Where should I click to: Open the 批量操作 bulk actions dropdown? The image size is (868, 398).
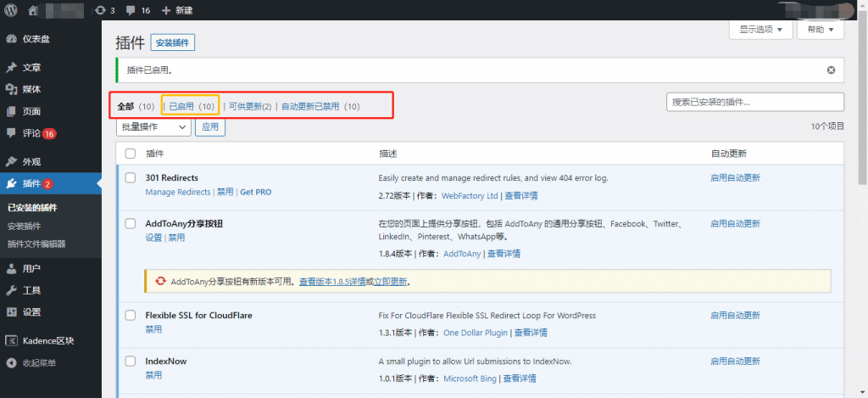coord(153,127)
